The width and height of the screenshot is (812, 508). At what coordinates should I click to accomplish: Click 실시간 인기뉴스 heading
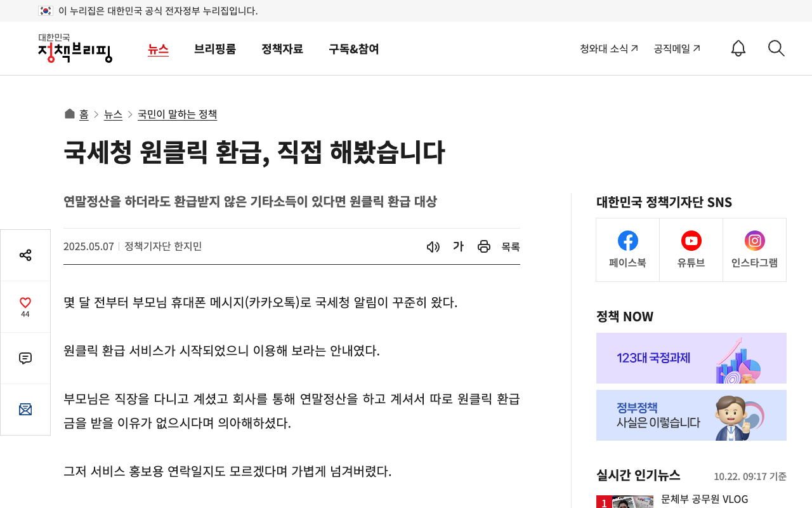pos(638,475)
